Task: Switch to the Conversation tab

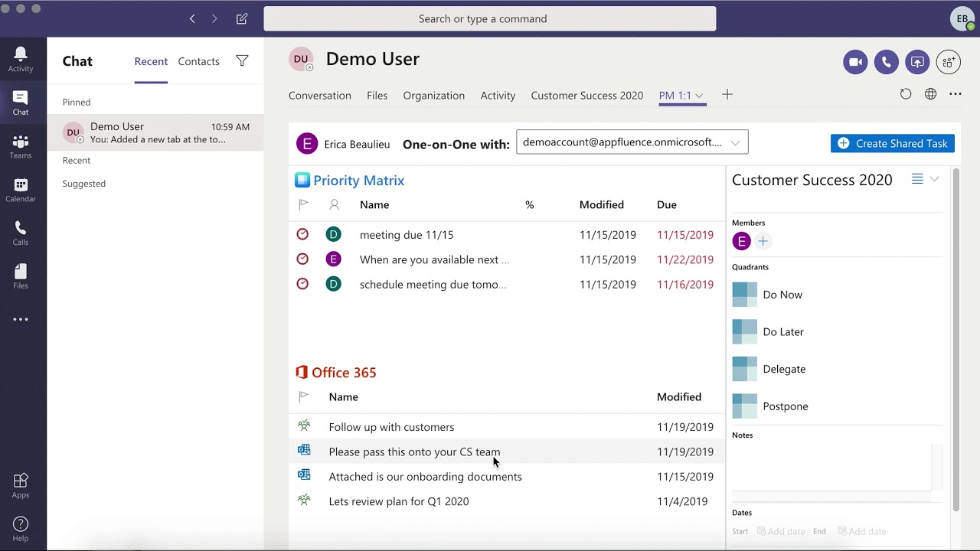Action: coord(320,96)
